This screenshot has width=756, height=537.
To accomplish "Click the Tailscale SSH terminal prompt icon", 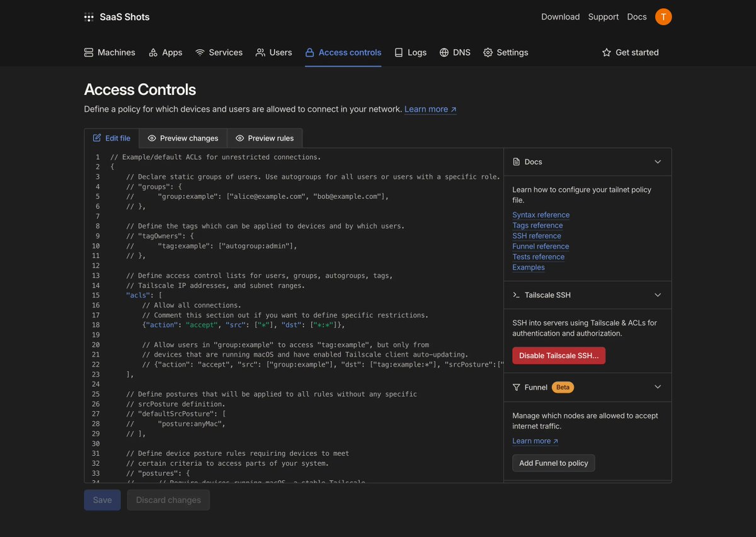I will [517, 295].
